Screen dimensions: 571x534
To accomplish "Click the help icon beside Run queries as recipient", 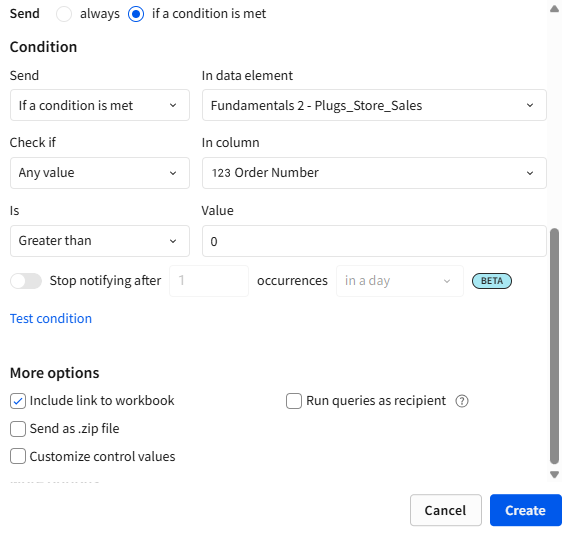I will point(461,401).
